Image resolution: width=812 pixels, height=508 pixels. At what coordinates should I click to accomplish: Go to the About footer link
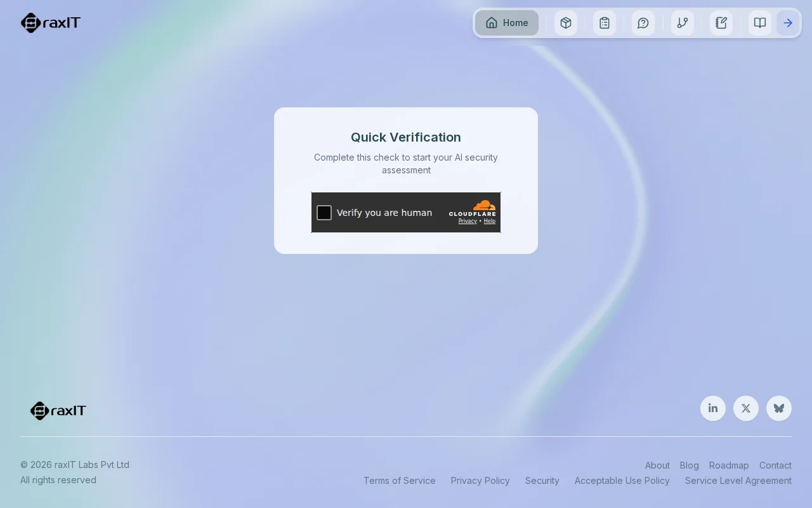click(657, 465)
